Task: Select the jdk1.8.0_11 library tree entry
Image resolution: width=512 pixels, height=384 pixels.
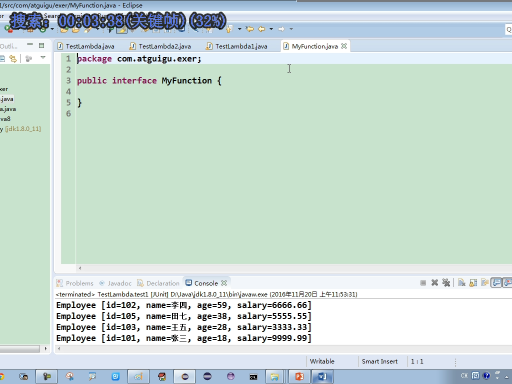Action: point(21,129)
